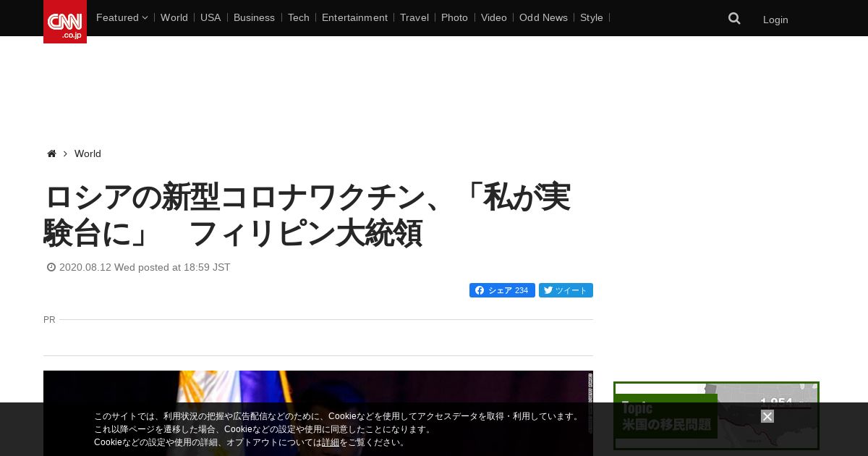Expand the Featured dropdown menu
Screen dimensions: 868x456
122,17
